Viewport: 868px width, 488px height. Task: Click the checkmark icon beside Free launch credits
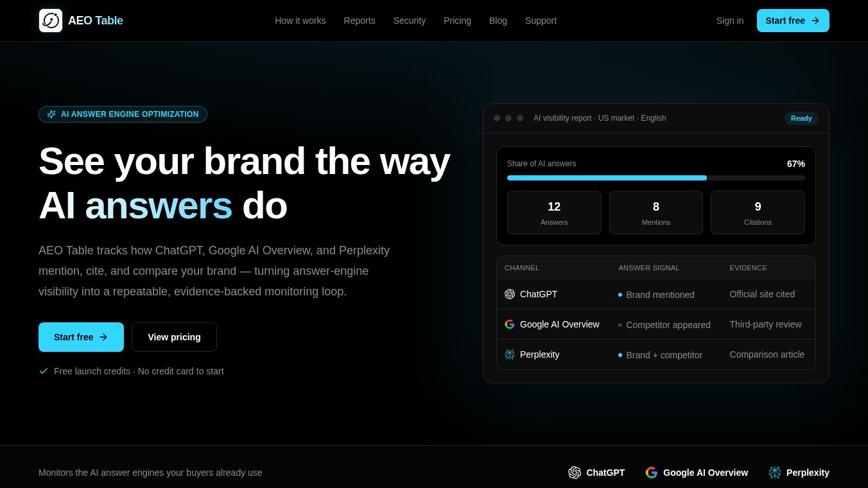coord(44,371)
